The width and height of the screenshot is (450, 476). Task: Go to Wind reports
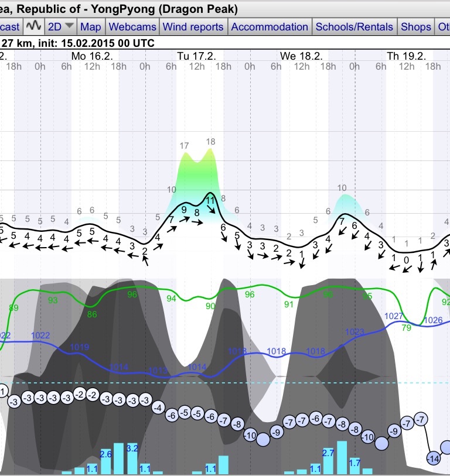[193, 26]
